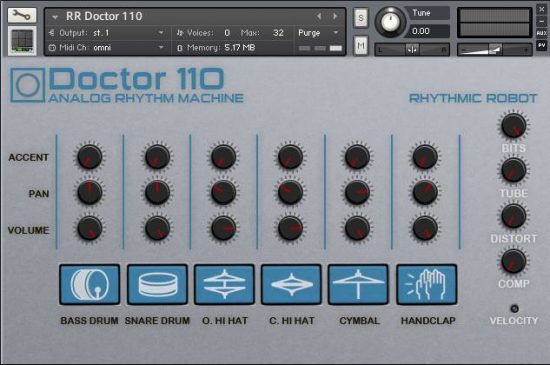550x365 pixels.
Task: Expand the Purge menu
Action: coord(318,33)
